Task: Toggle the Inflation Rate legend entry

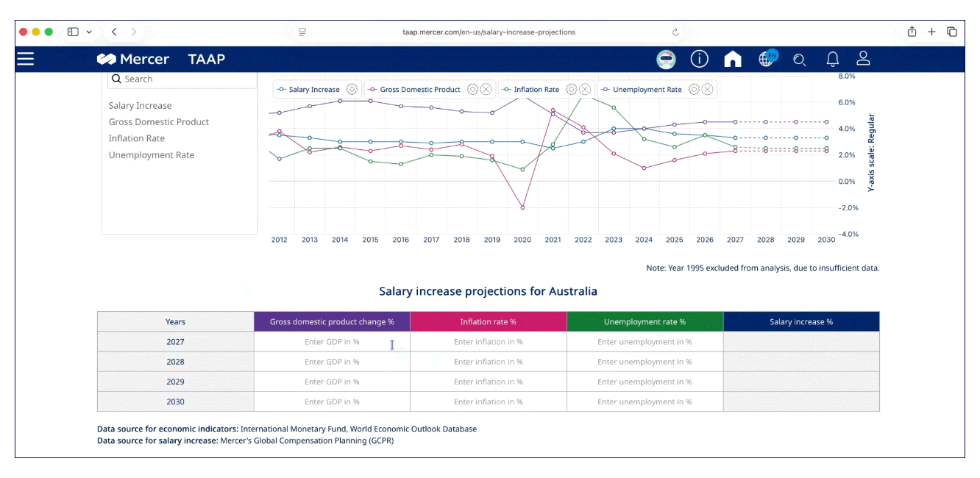Action: [530, 90]
